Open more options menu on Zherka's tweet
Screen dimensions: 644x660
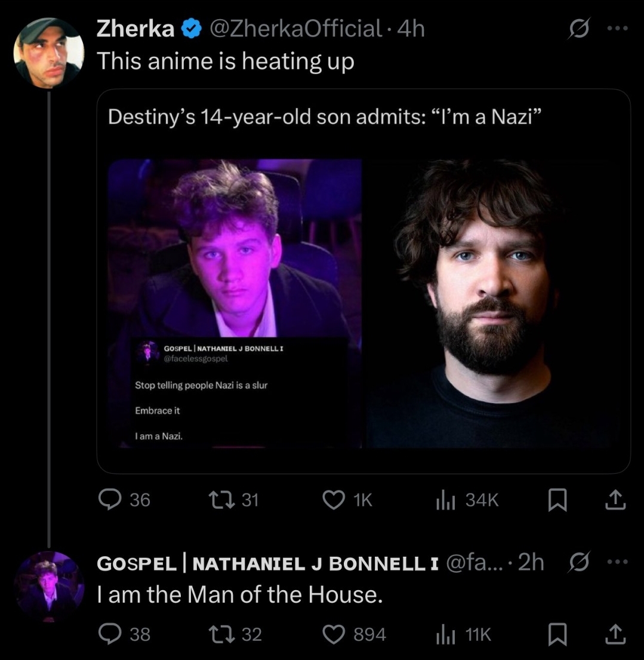617,27
